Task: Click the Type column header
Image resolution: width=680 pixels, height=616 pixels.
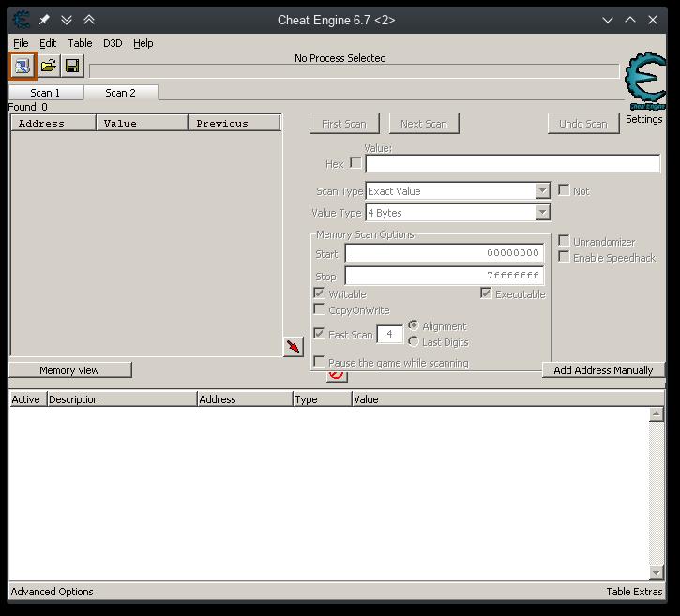Action: coord(323,399)
